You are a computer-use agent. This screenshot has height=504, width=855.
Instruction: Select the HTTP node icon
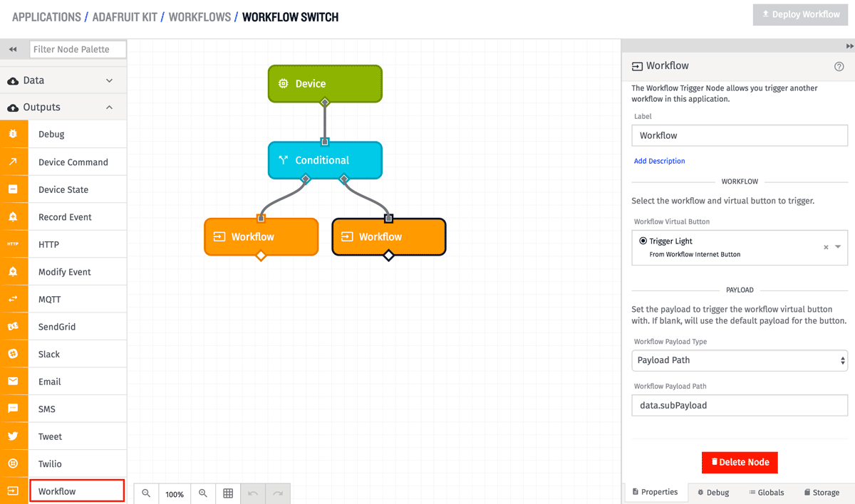13,244
